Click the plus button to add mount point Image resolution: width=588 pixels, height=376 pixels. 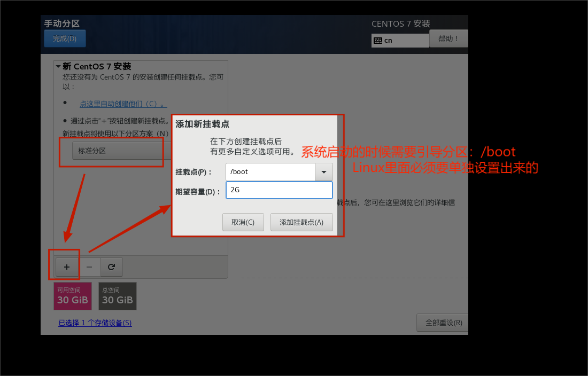click(x=67, y=267)
